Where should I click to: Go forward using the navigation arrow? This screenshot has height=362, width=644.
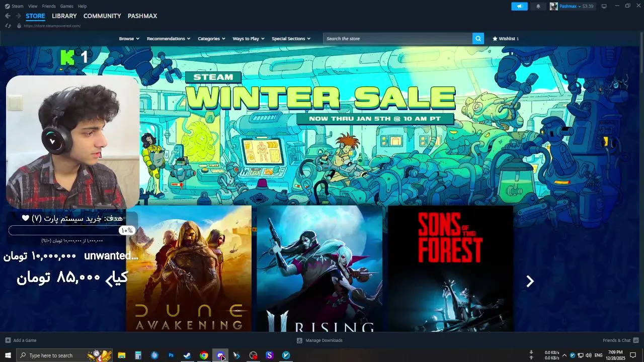point(18,16)
